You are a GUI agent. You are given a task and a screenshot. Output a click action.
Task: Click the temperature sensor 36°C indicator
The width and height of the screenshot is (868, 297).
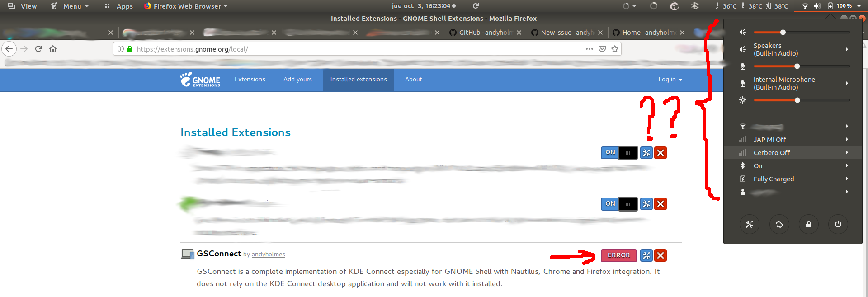coord(726,6)
